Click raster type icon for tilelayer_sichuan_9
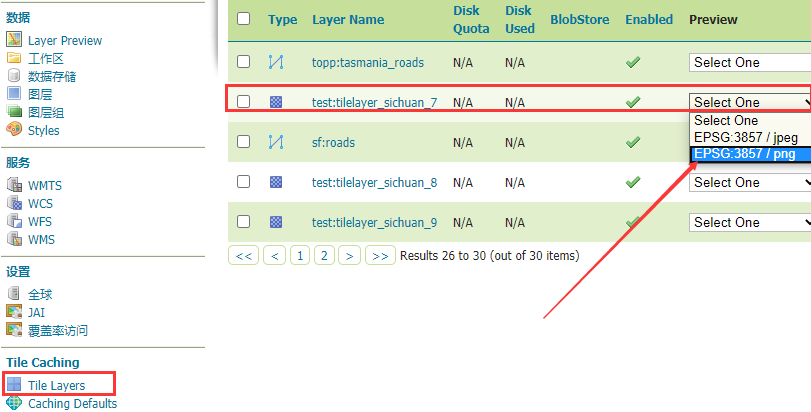This screenshot has width=811, height=412. click(276, 222)
